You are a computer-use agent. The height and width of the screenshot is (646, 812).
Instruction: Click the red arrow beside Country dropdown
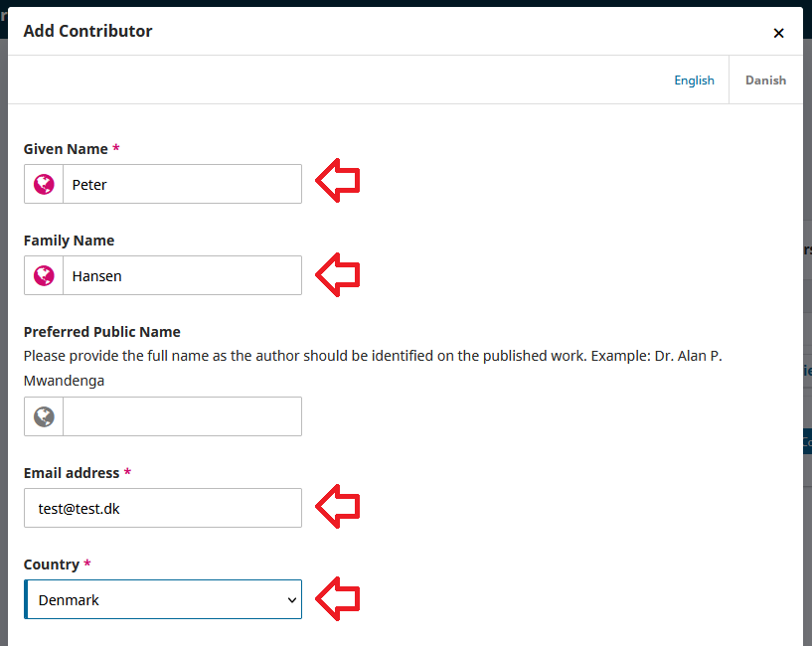[338, 598]
